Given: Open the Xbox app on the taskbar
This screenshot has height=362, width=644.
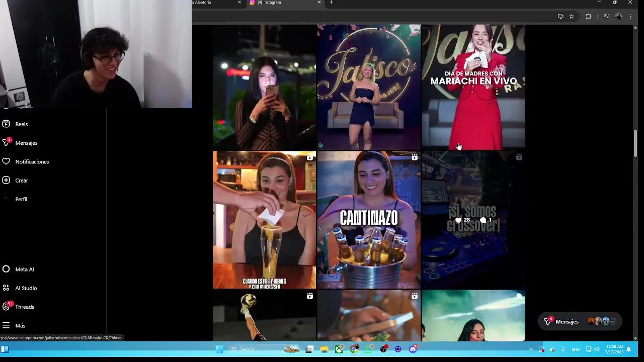Looking at the screenshot, I should coord(339,349).
